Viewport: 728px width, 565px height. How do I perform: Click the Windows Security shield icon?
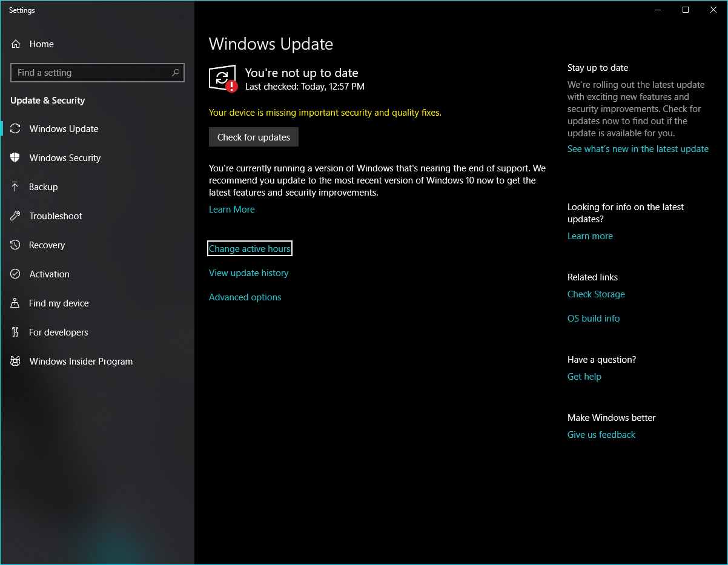tap(16, 158)
